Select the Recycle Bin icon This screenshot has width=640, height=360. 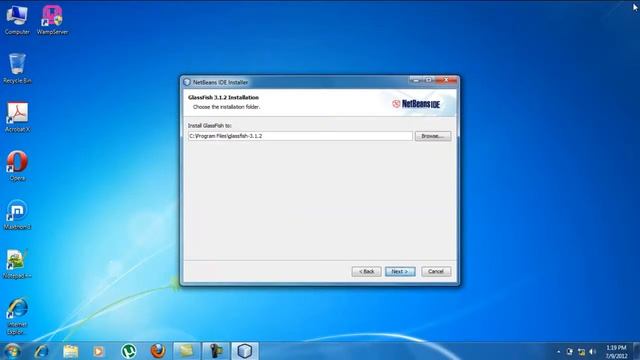point(17,68)
